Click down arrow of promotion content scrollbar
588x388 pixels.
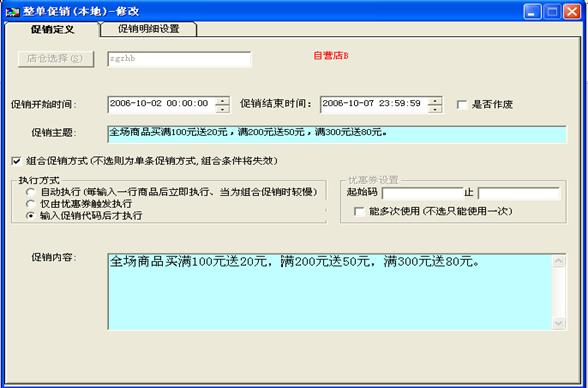click(558, 323)
